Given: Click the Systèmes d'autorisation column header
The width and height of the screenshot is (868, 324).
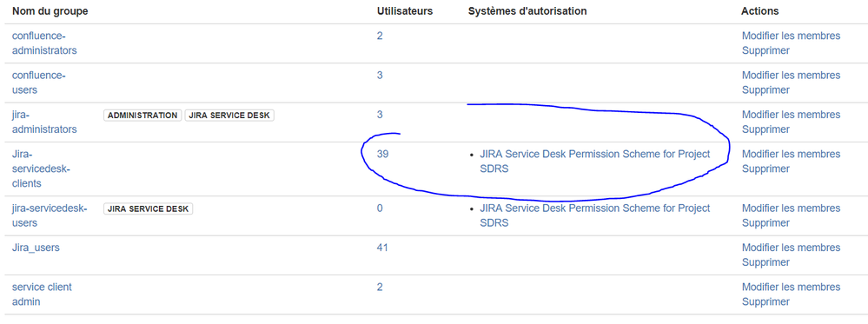Looking at the screenshot, I should point(527,11).
